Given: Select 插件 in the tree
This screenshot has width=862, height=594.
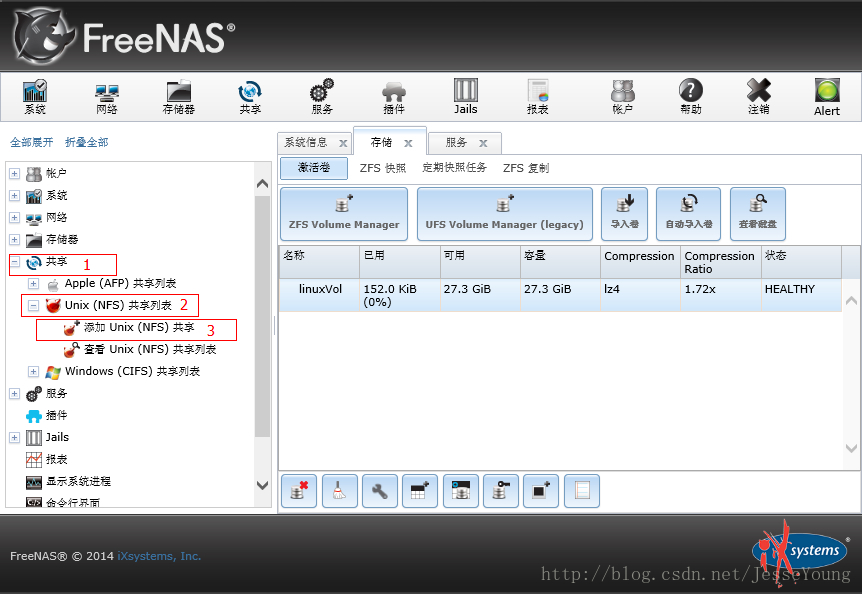Looking at the screenshot, I should [x=57, y=415].
